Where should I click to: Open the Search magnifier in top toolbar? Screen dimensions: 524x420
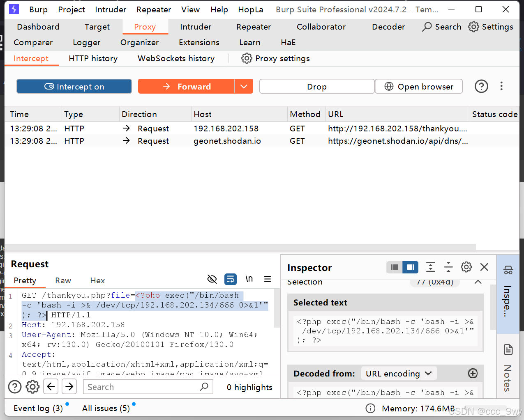pos(442,27)
